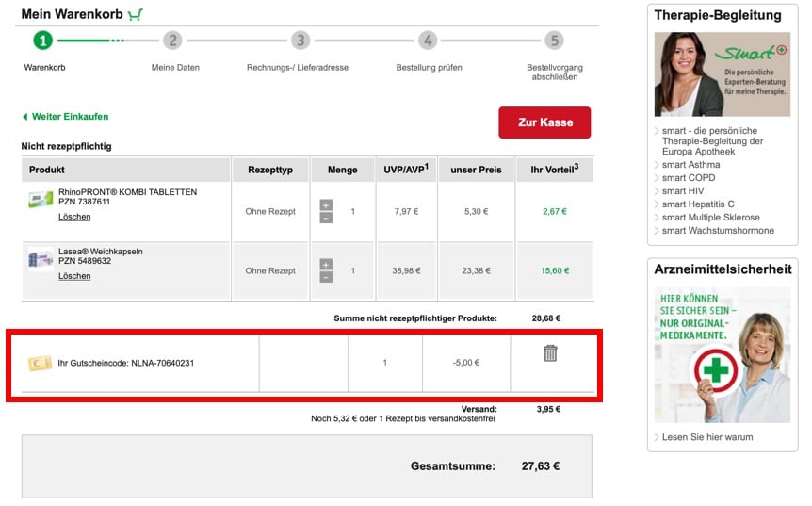812x506 pixels.
Task: Open smart HIV link
Action: [683, 191]
